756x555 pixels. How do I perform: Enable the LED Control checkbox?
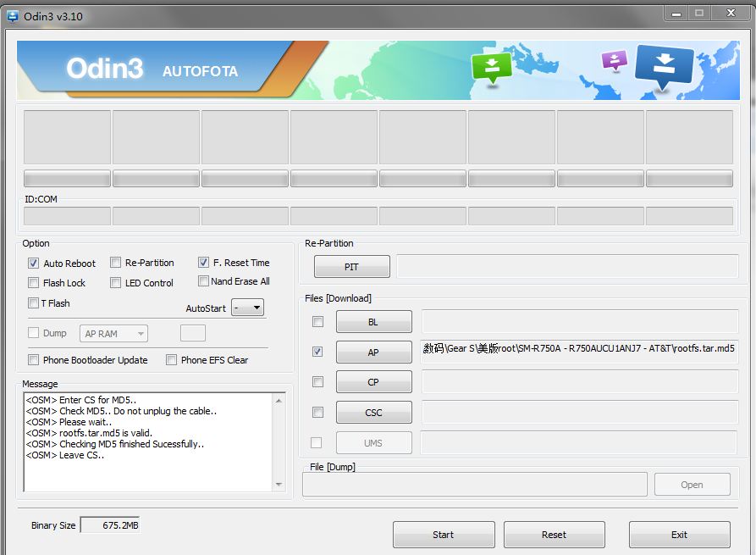(115, 283)
